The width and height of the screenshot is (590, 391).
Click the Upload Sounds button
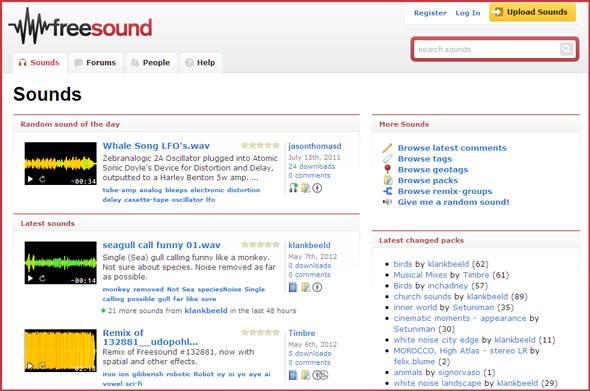pos(532,12)
